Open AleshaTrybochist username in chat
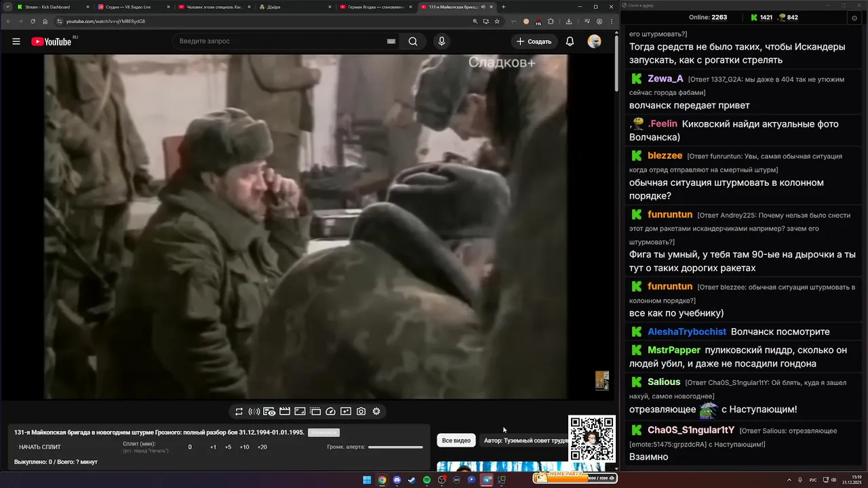 point(686,331)
